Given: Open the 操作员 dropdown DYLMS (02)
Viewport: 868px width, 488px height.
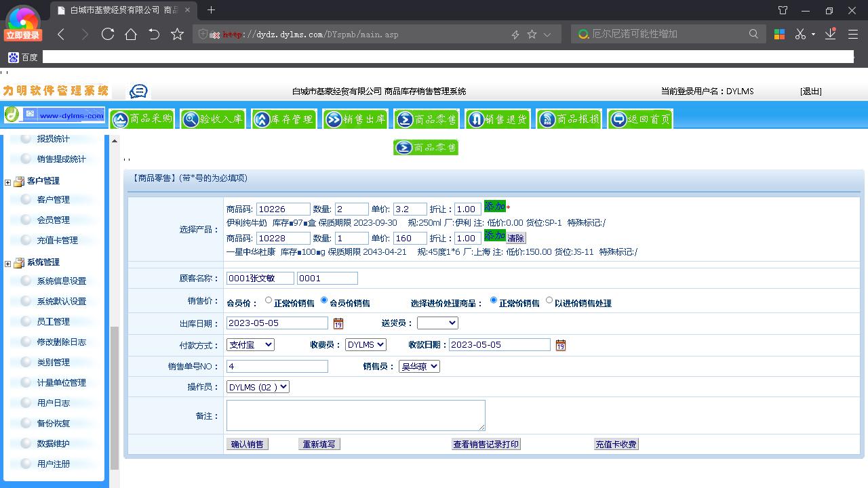Looking at the screenshot, I should 258,387.
